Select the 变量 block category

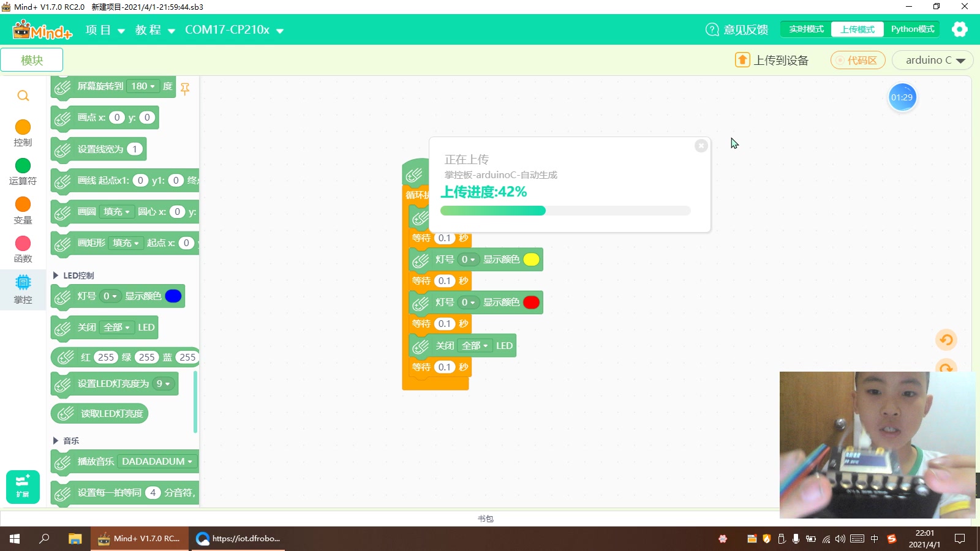pos(23,211)
